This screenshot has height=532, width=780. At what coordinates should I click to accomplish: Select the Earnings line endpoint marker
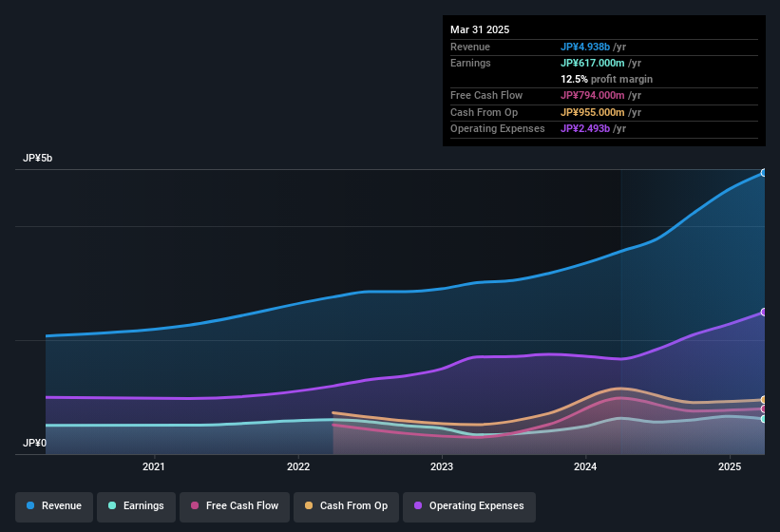click(x=764, y=419)
